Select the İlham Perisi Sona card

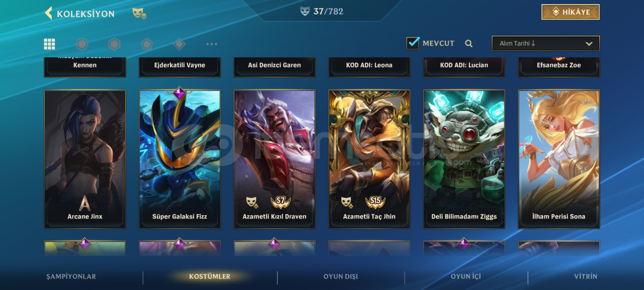tap(559, 159)
